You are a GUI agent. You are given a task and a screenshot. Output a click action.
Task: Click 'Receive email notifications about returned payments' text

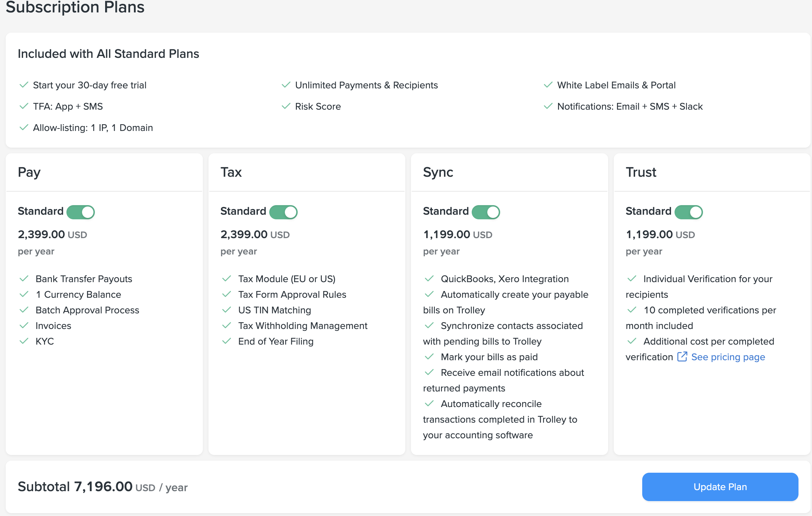[x=503, y=380]
